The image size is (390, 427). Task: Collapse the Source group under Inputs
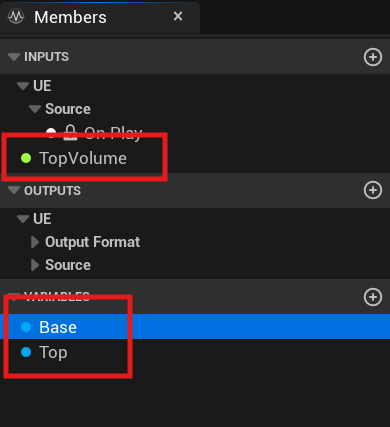35,109
